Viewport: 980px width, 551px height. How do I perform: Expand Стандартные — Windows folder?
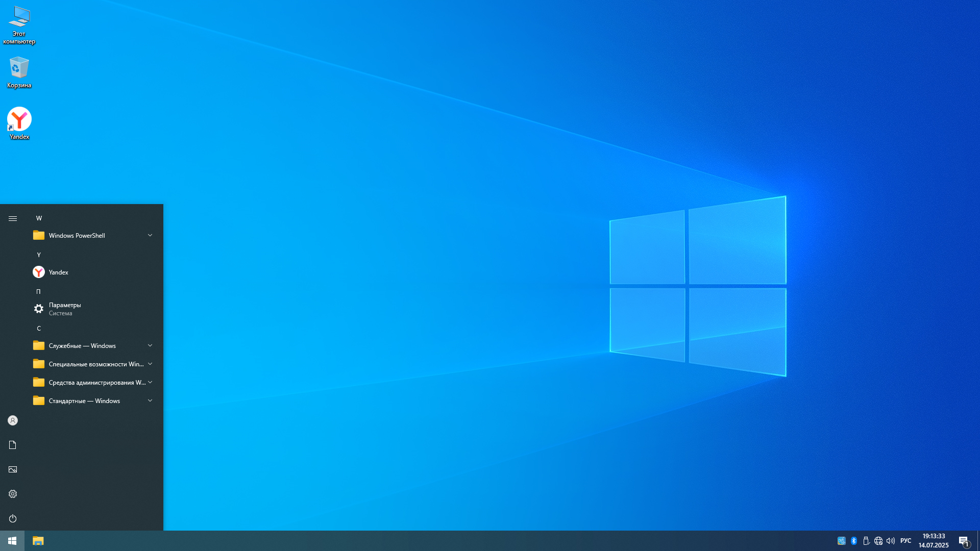point(93,401)
